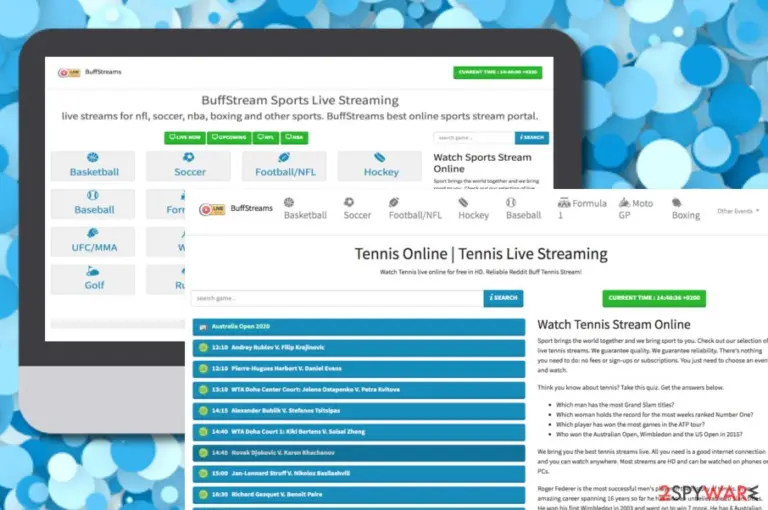Click the green Upcoming button
This screenshot has height=510, width=768.
(x=229, y=138)
